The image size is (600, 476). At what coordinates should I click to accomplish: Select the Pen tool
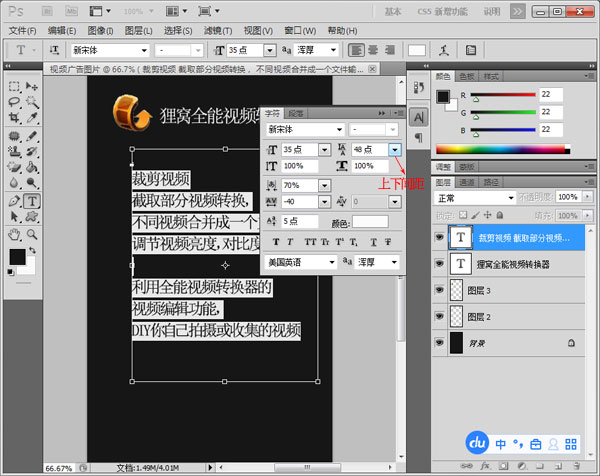[15, 201]
